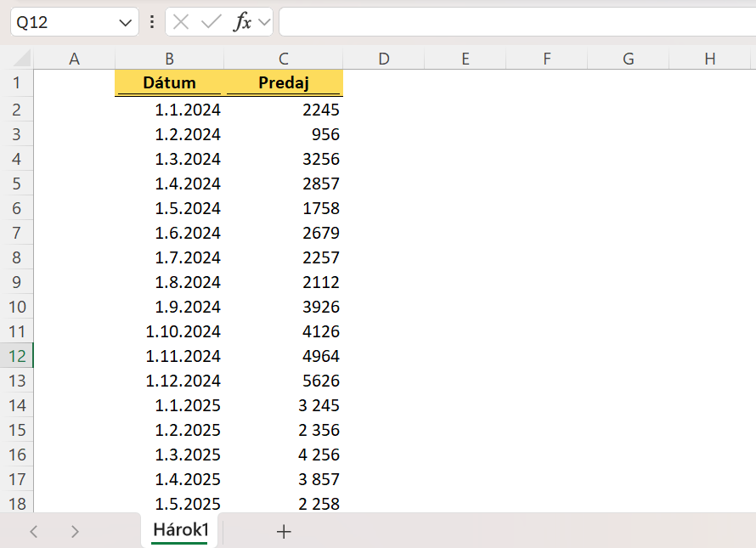Click the Dátum header cell
The width and height of the screenshot is (756, 548).
coord(169,82)
